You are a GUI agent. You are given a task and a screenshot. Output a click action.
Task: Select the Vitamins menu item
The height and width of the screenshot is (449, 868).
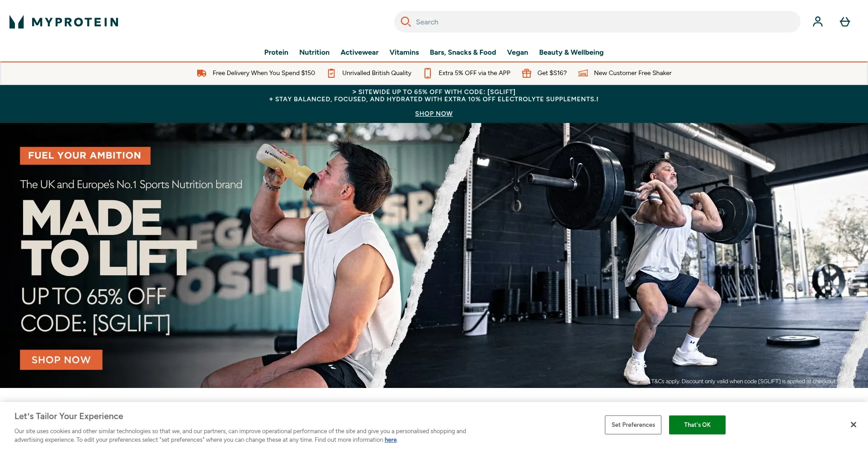tap(404, 52)
